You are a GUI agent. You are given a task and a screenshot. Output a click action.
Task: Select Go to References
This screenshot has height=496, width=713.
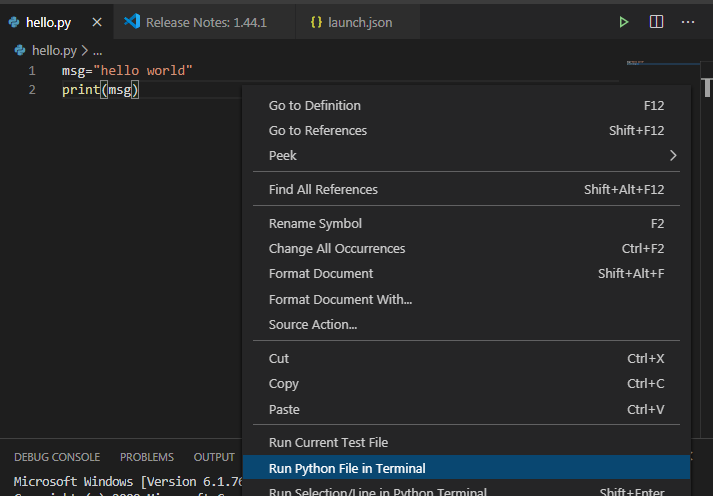(467, 130)
